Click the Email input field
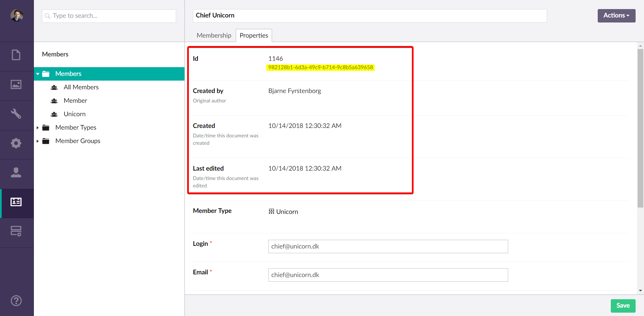 (388, 275)
